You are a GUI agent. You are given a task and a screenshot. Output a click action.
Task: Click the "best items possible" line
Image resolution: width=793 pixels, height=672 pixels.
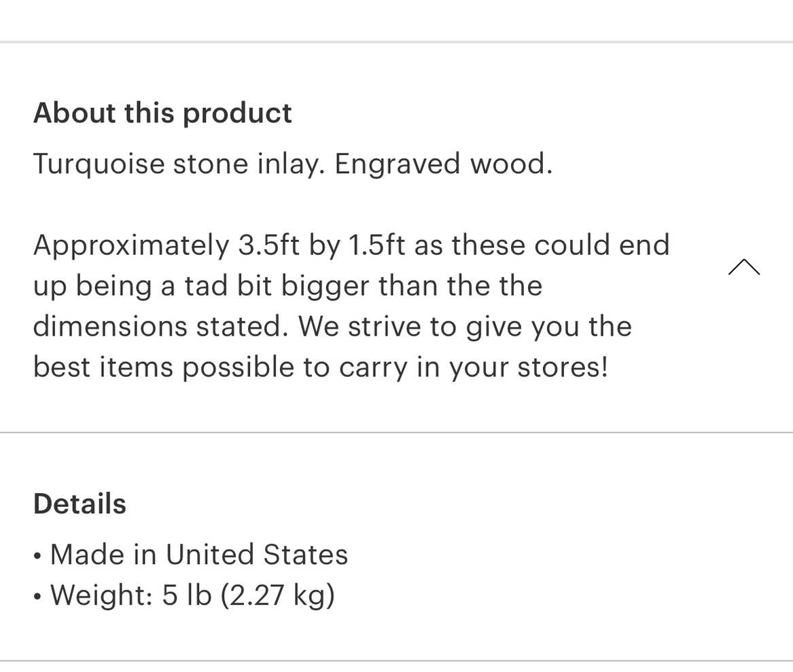tap(320, 368)
